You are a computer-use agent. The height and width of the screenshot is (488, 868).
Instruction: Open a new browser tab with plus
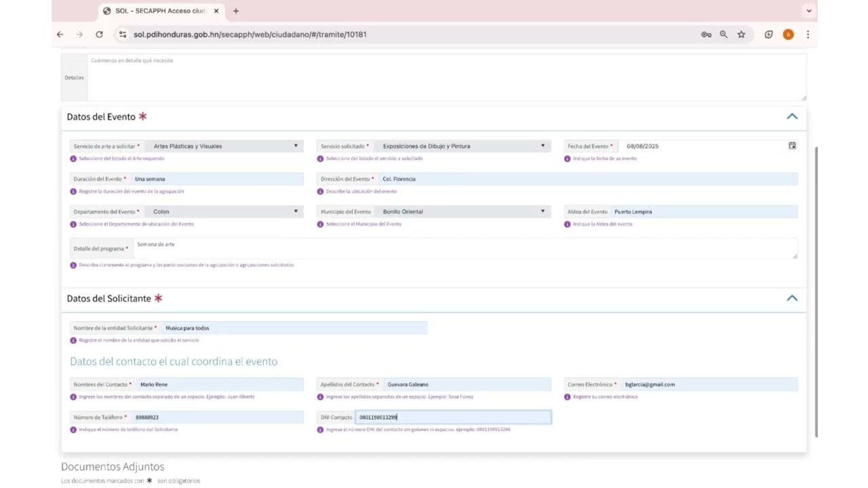(236, 11)
